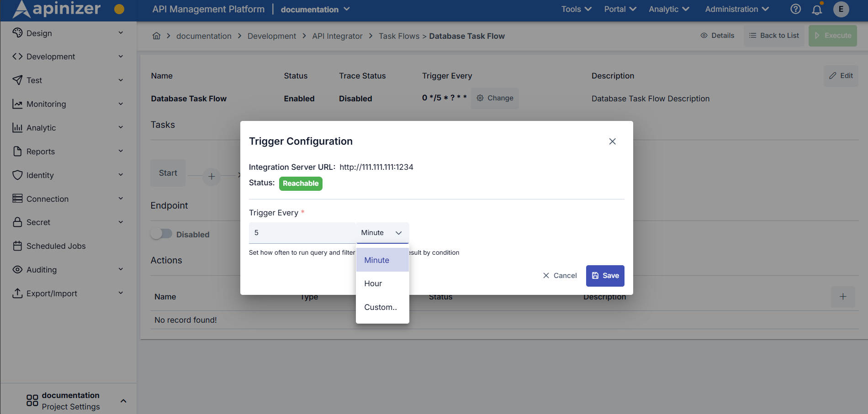The width and height of the screenshot is (868, 414).
Task: Open the user profile avatar menu
Action: [x=841, y=9]
